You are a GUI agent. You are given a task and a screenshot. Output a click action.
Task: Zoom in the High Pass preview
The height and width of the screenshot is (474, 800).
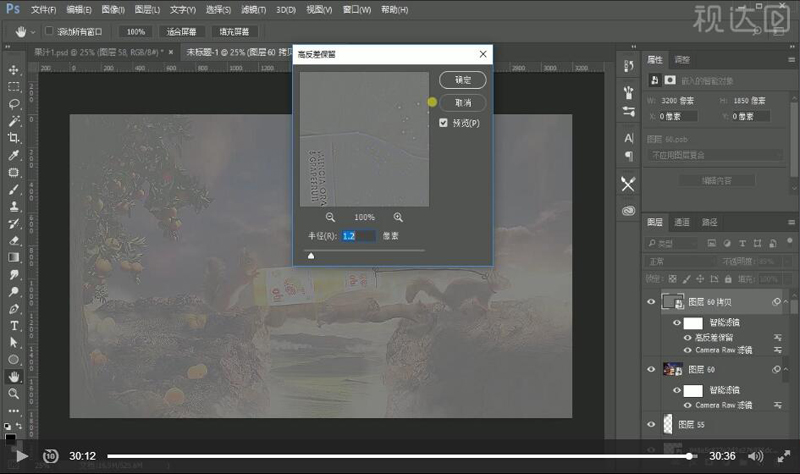click(x=398, y=217)
